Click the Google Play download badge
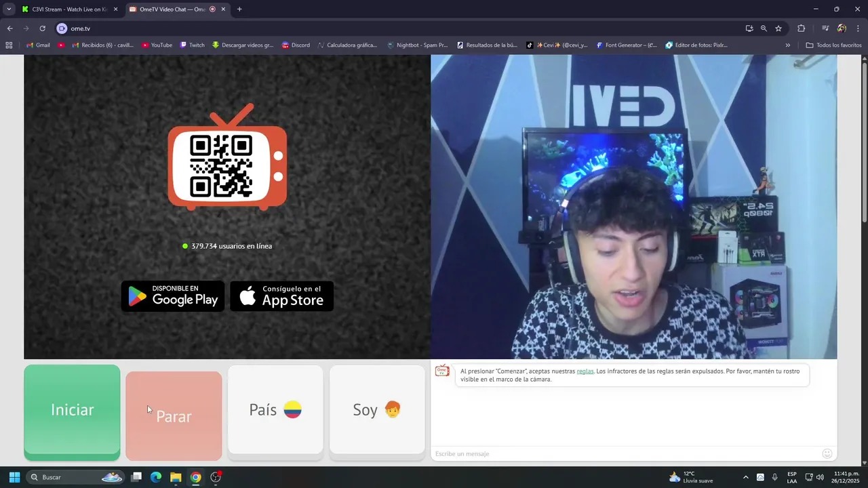This screenshot has width=868, height=488. pos(173,296)
